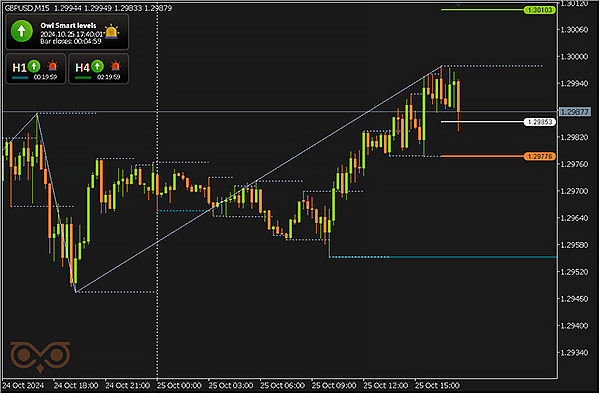Screen dimensions: 600x394
Task: Click the 1.29340 price axis label
Action: point(574,352)
